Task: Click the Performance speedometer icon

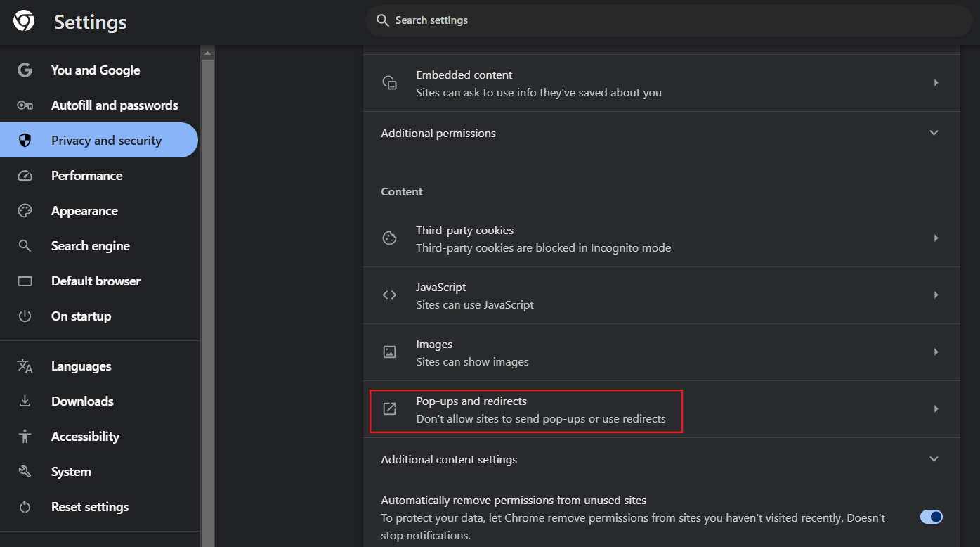Action: [25, 176]
